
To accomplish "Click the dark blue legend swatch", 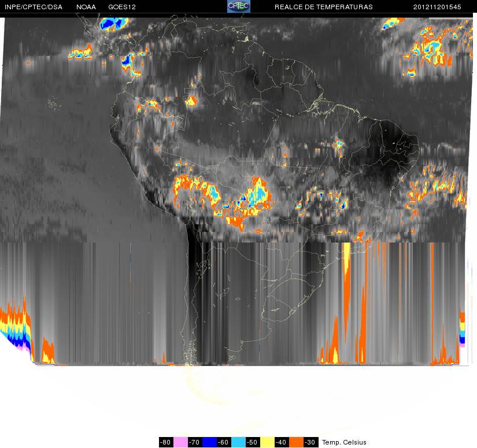I will [x=209, y=442].
